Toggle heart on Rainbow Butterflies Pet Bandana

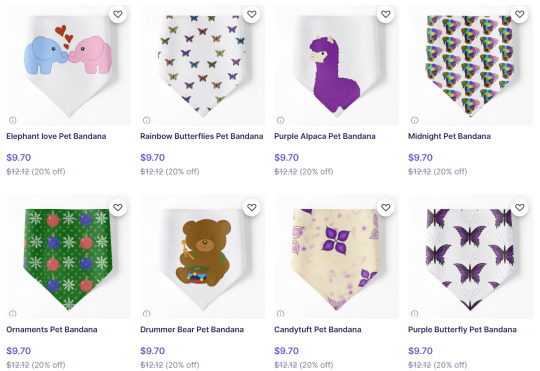point(252,14)
